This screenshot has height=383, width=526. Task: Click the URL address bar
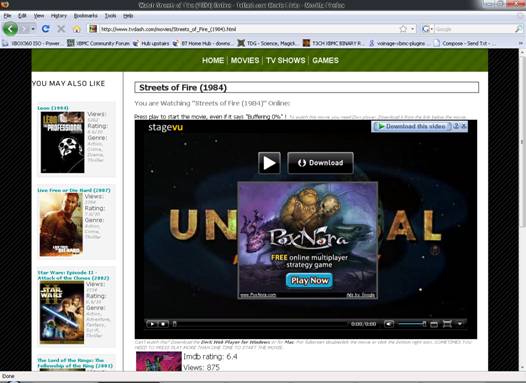tap(248, 29)
